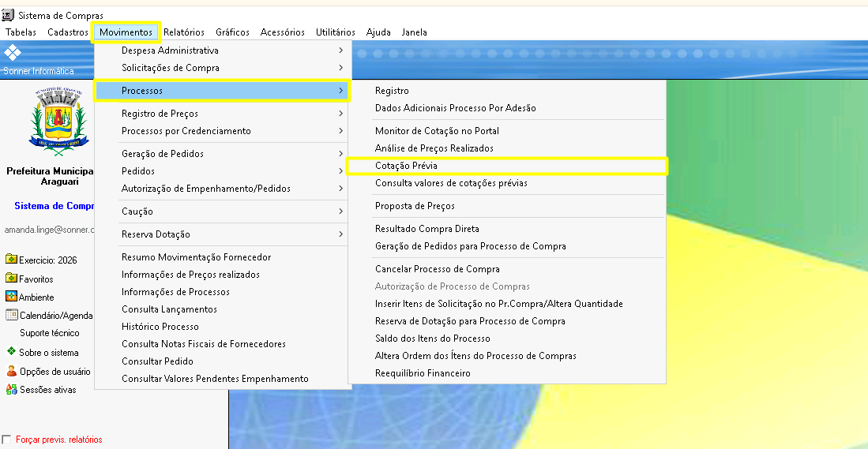The height and width of the screenshot is (449, 868).
Task: Enable the Forçar previs. relatórios checkbox
Action: tap(7, 440)
